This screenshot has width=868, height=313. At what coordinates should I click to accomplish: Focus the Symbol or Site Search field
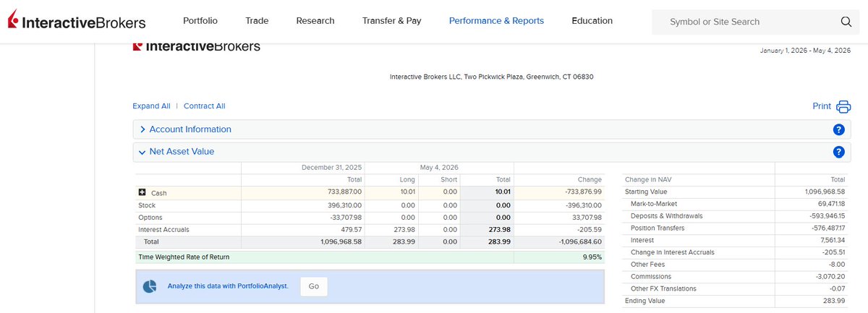(745, 22)
